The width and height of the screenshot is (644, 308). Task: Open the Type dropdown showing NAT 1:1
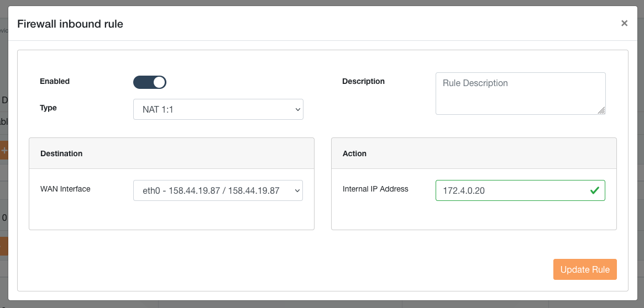point(218,109)
